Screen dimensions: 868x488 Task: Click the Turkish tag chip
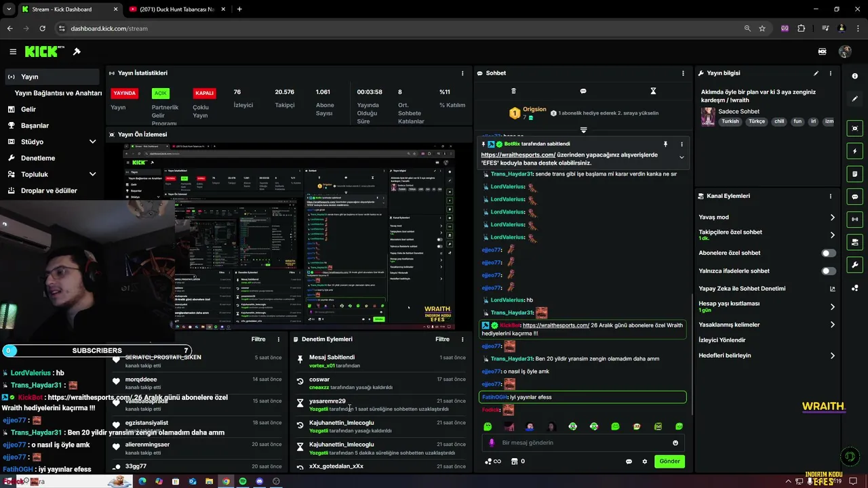click(730, 121)
